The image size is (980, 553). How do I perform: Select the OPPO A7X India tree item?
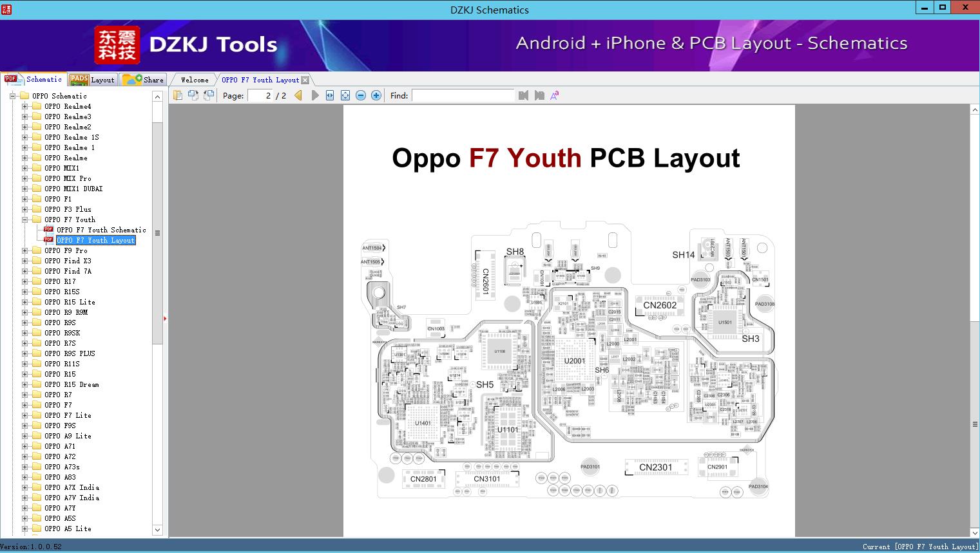pos(72,487)
